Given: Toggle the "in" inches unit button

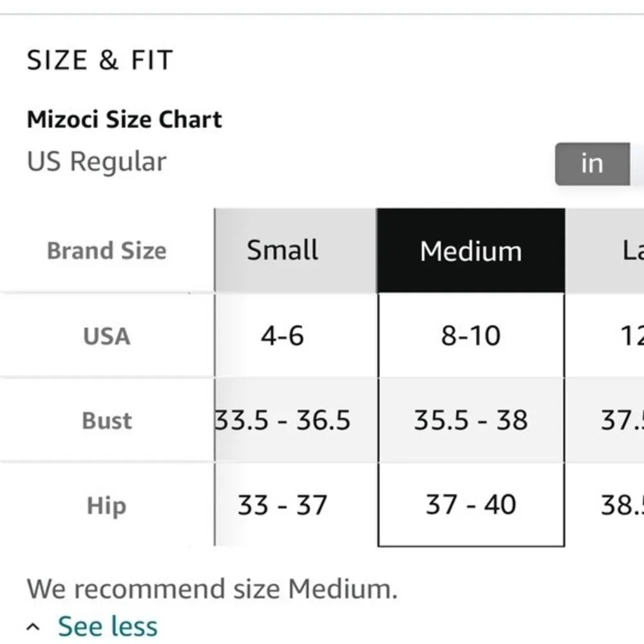Looking at the screenshot, I should pyautogui.click(x=592, y=164).
